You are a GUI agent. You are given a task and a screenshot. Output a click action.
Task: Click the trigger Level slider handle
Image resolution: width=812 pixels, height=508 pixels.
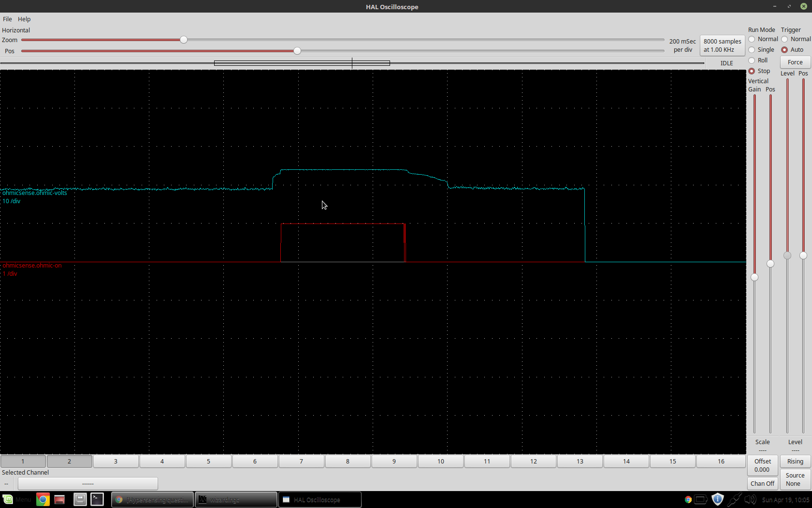point(787,255)
